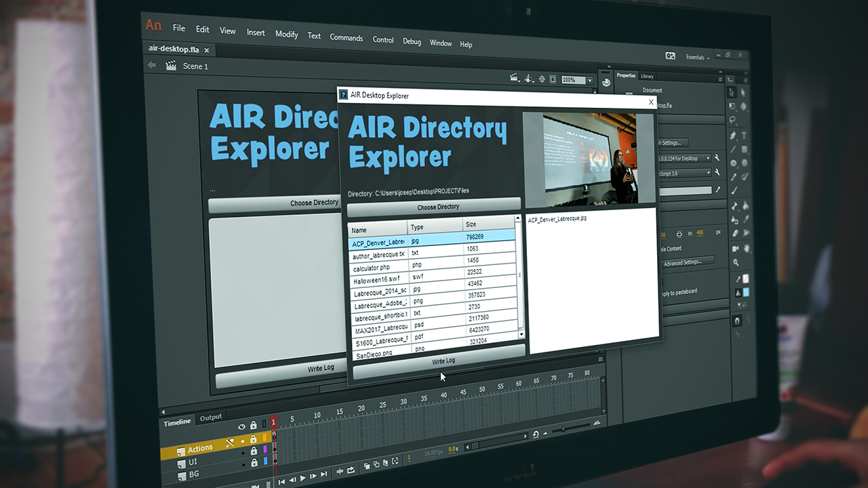The image size is (868, 488).
Task: Click the Play button in timeline
Action: coord(302,478)
